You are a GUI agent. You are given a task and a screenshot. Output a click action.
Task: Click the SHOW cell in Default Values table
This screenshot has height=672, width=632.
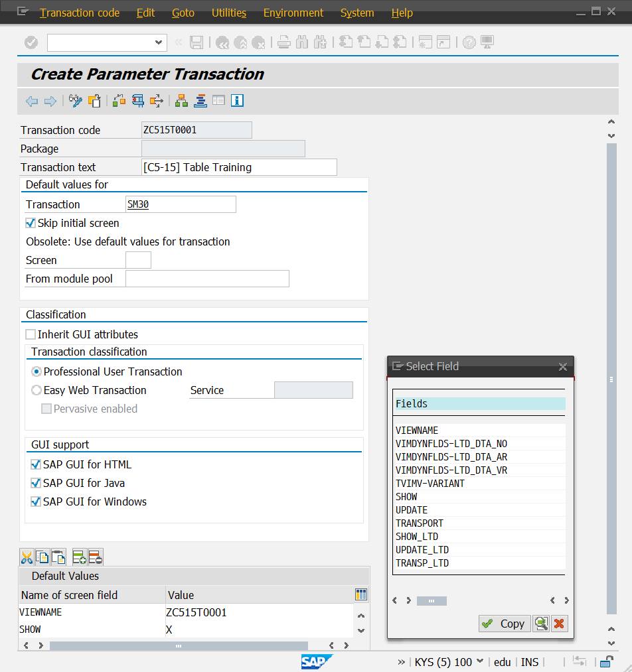point(92,630)
